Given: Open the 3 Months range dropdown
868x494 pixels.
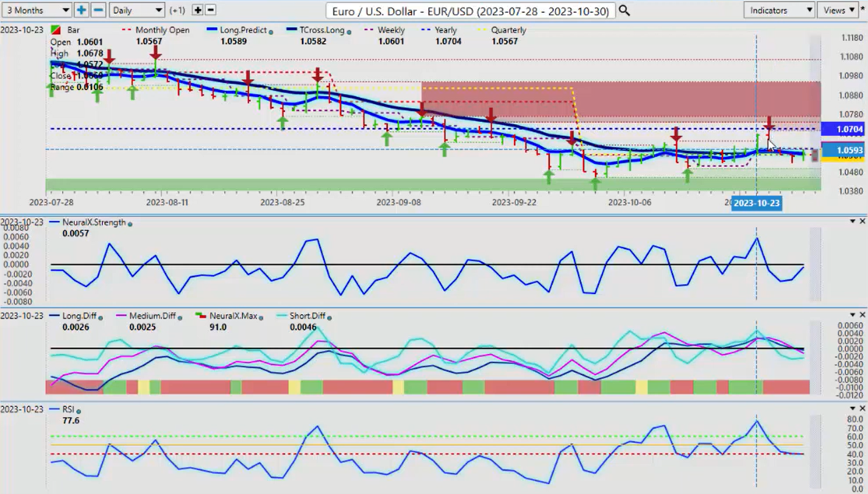Looking at the screenshot, I should click(37, 10).
